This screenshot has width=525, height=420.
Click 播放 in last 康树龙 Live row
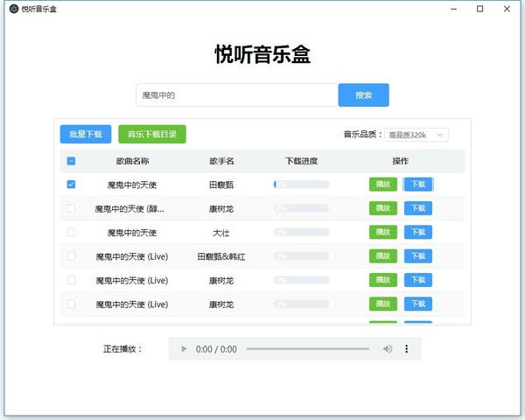click(383, 304)
